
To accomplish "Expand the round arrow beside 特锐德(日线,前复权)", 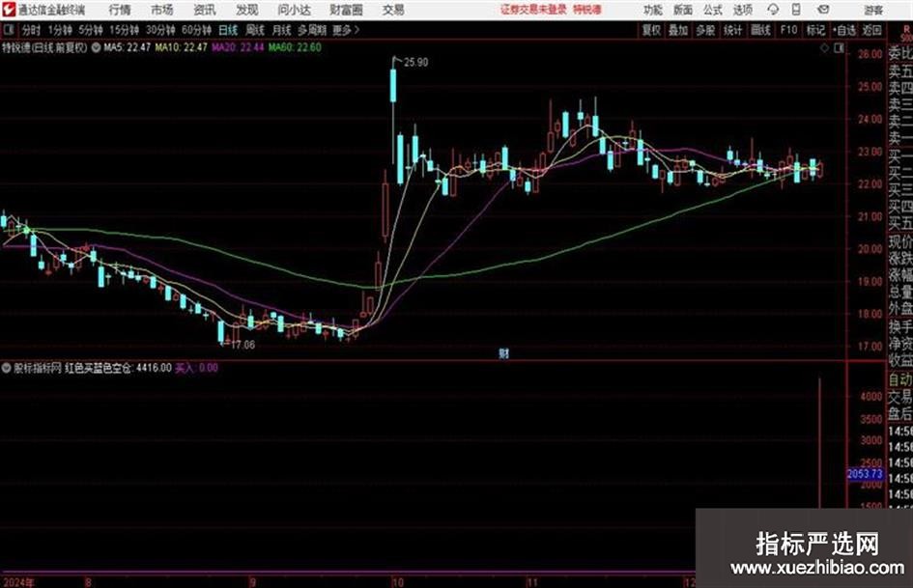I will coord(96,47).
